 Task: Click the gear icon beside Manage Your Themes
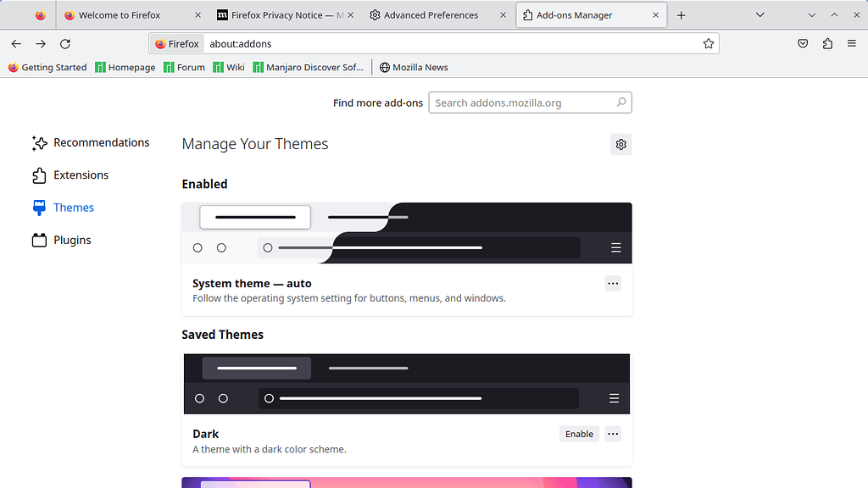[620, 144]
